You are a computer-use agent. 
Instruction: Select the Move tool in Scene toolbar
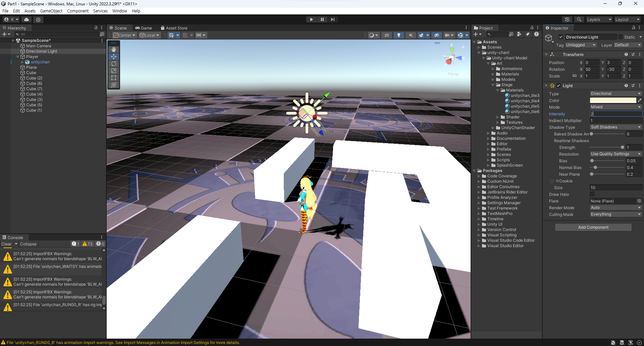pos(114,57)
